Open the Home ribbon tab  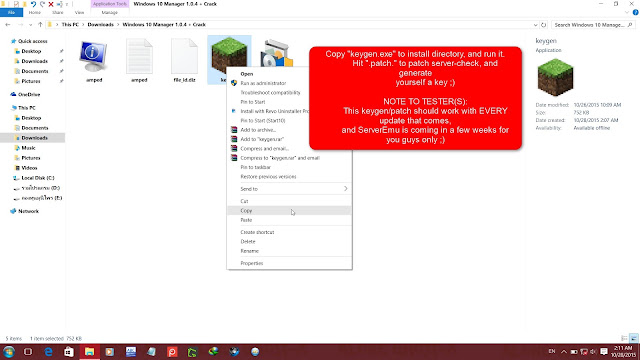pos(34,13)
